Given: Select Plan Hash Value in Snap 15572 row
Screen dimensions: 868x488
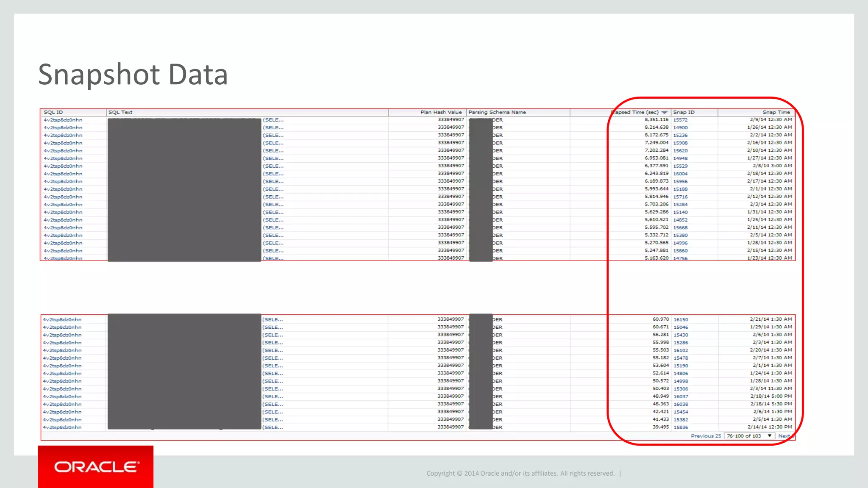Looking at the screenshot, I should [x=451, y=119].
